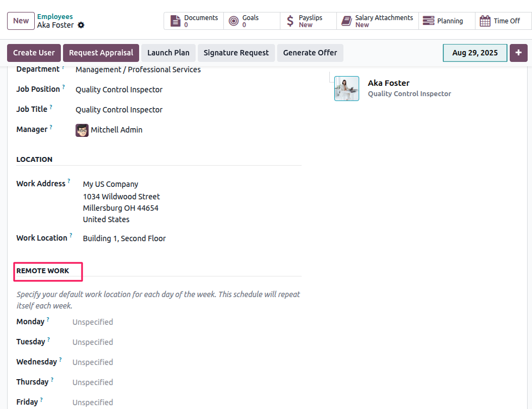The image size is (532, 409).
Task: Click Quality Control Inspector under org chart name
Action: click(x=410, y=94)
